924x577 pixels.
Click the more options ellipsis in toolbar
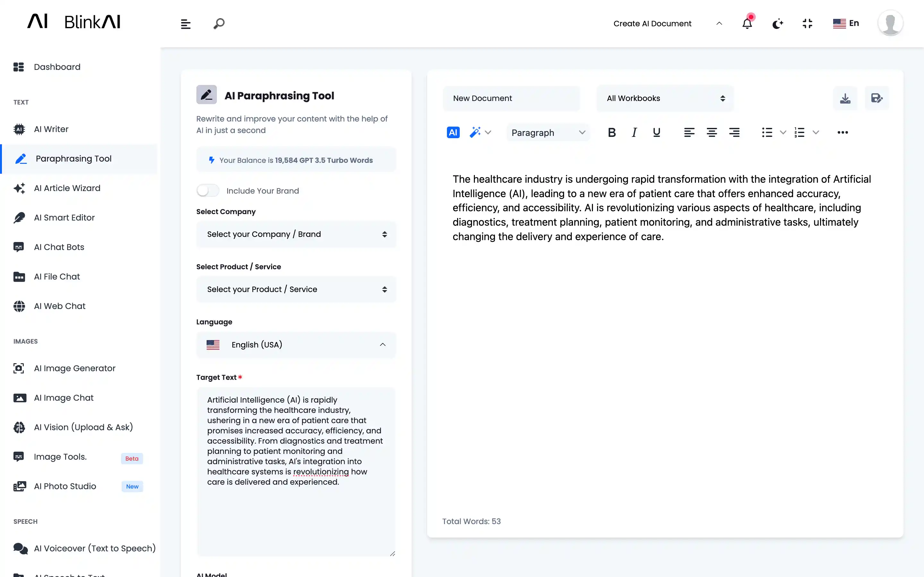842,132
